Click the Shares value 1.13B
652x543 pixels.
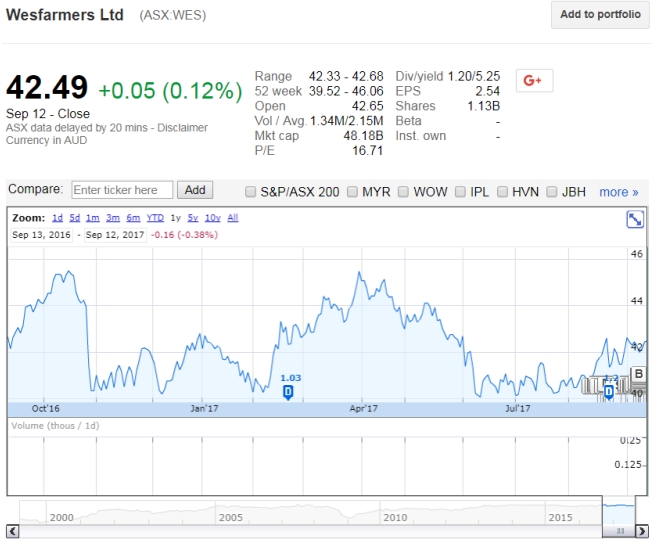(484, 106)
